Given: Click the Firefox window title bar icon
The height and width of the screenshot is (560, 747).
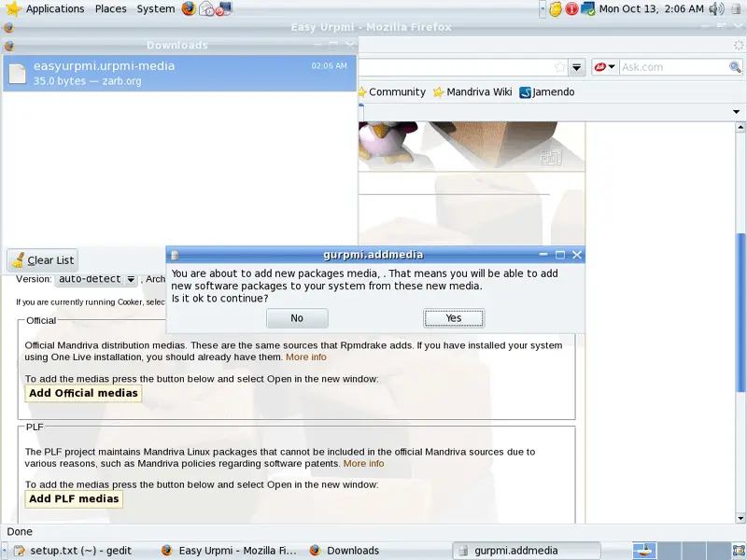Looking at the screenshot, I should [x=9, y=28].
